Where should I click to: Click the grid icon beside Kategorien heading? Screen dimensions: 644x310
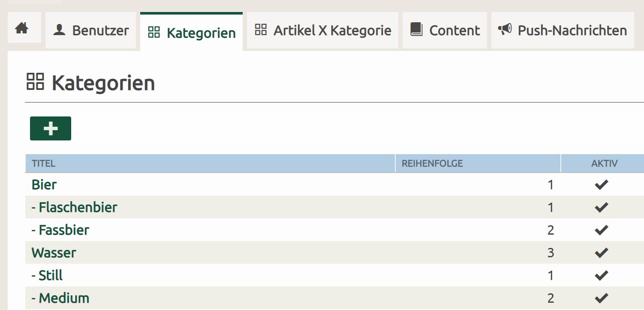click(35, 82)
